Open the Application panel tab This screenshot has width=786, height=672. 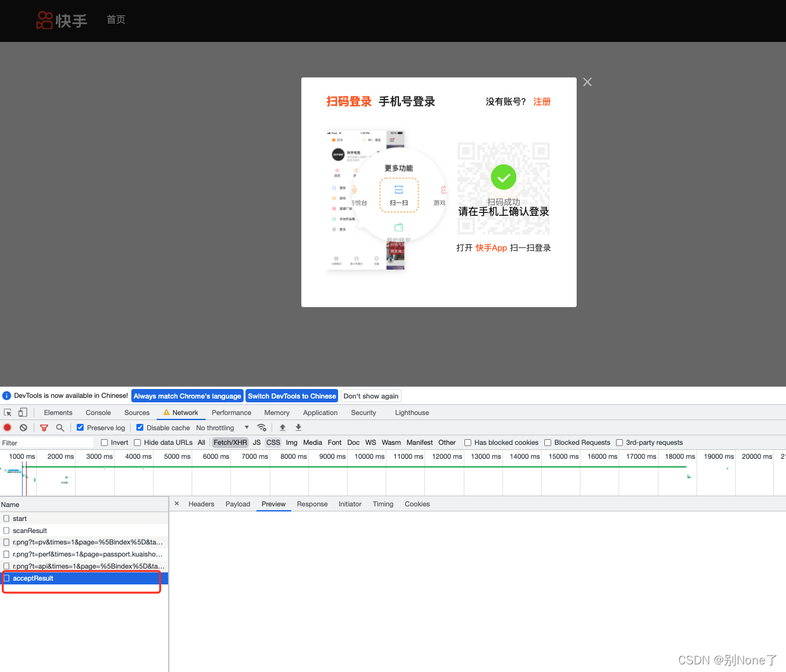click(320, 412)
